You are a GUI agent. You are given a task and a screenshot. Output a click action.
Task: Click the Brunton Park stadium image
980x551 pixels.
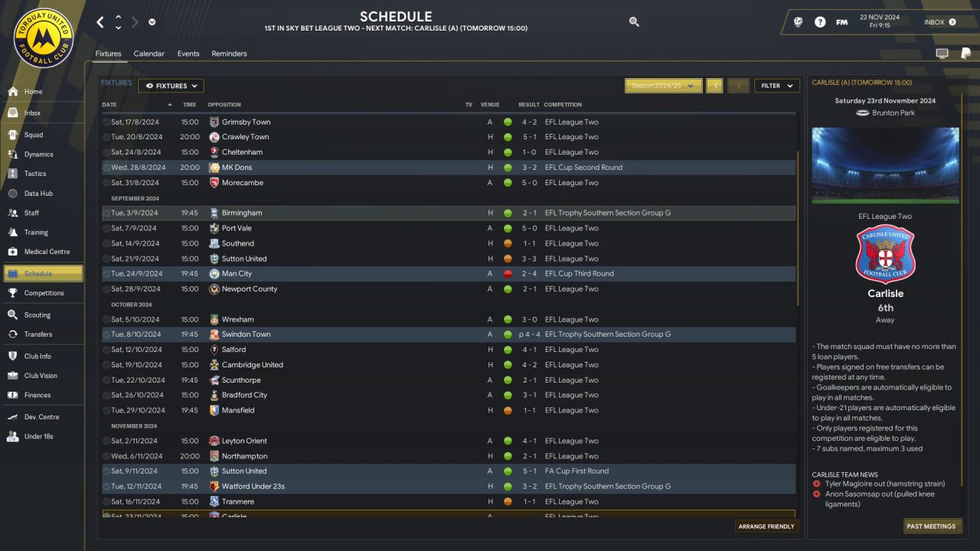tap(885, 165)
